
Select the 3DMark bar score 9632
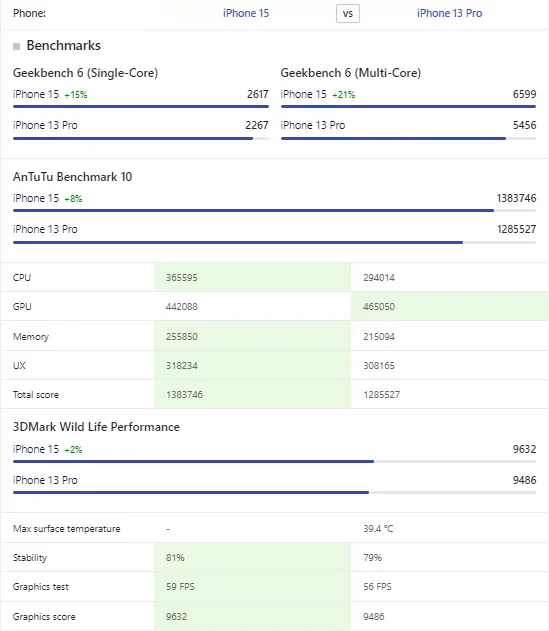(x=524, y=449)
